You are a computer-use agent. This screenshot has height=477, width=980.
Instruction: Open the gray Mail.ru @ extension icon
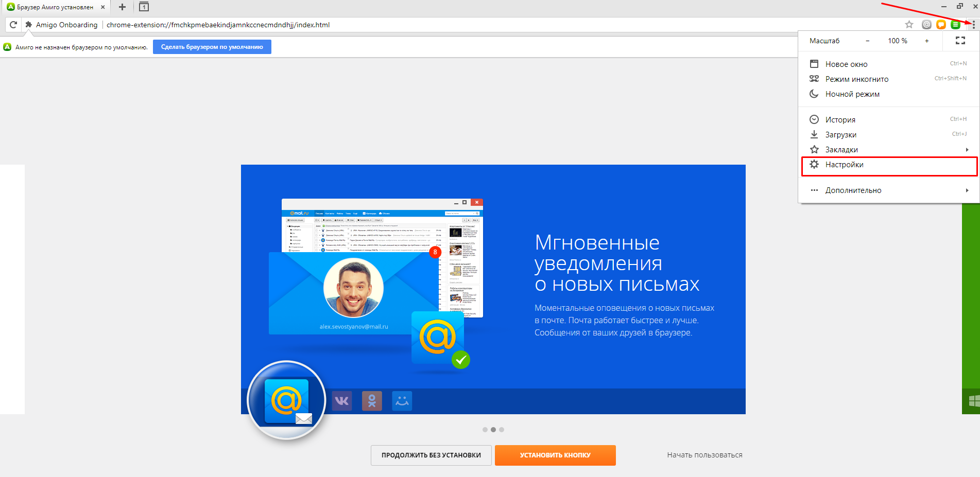(926, 25)
